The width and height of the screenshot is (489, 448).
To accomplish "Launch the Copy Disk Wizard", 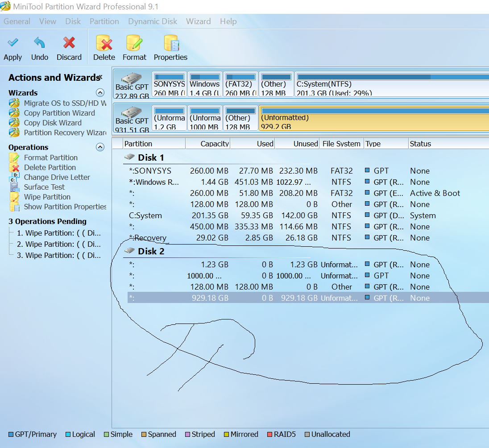I will point(46,123).
